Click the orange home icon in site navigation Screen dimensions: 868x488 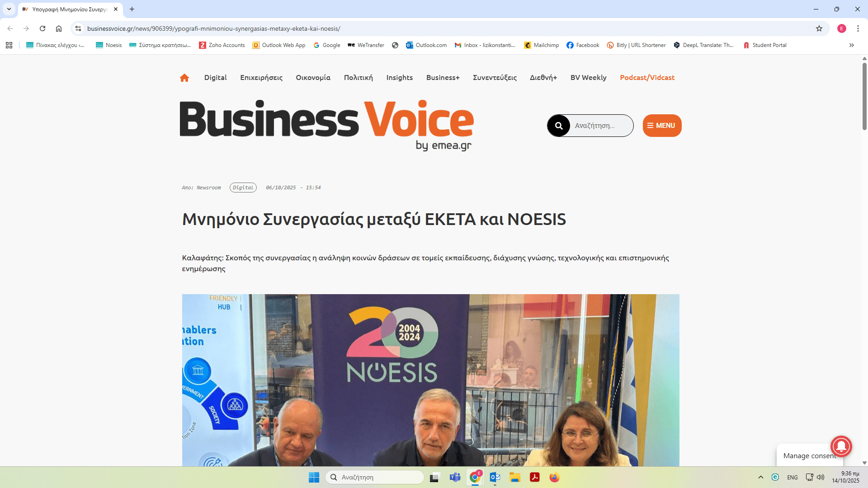tap(184, 78)
